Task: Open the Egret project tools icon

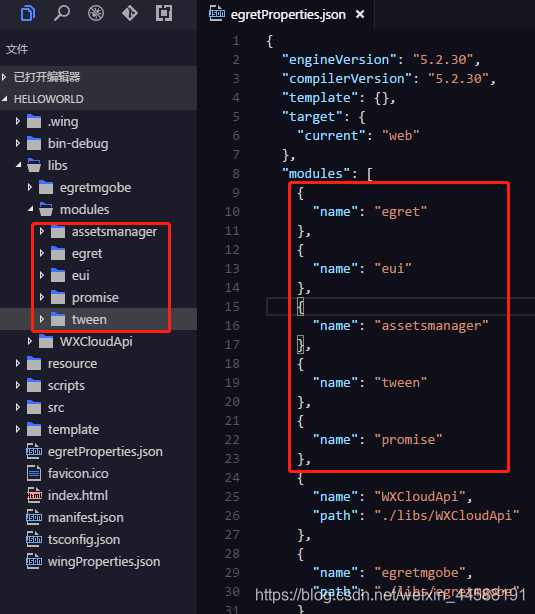Action: tap(164, 13)
